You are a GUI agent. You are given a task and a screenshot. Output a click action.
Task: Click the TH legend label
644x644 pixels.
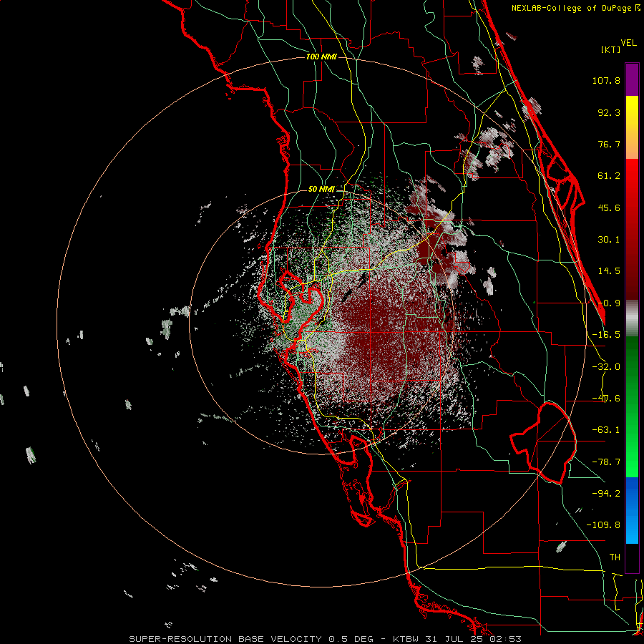615,557
